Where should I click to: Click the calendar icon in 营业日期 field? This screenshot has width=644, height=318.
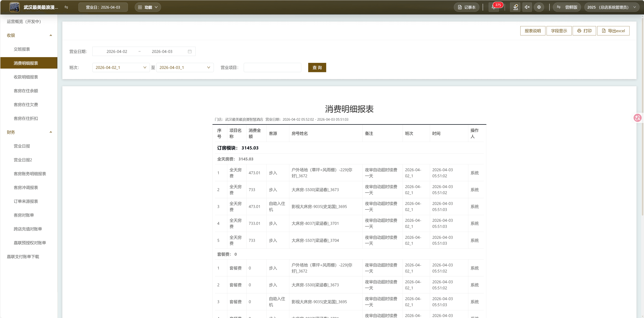tap(189, 51)
